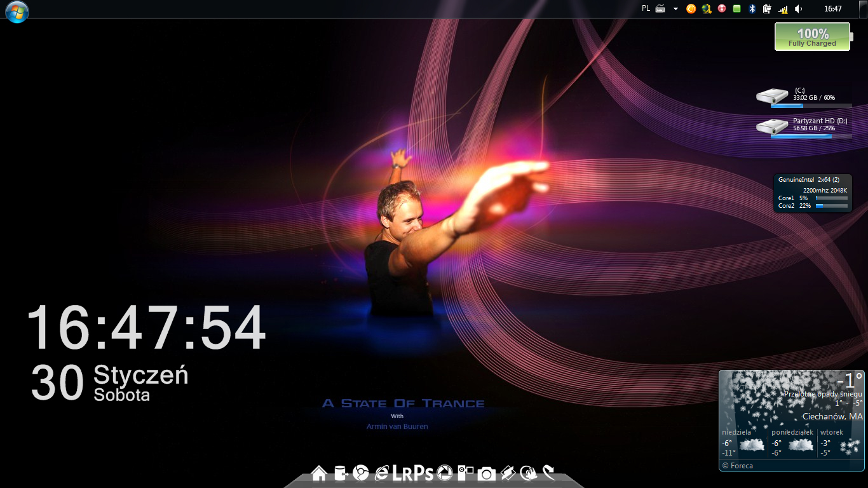The image size is (868, 488).
Task: Click the GeneruineIntel CPU gadget title
Action: [x=809, y=180]
